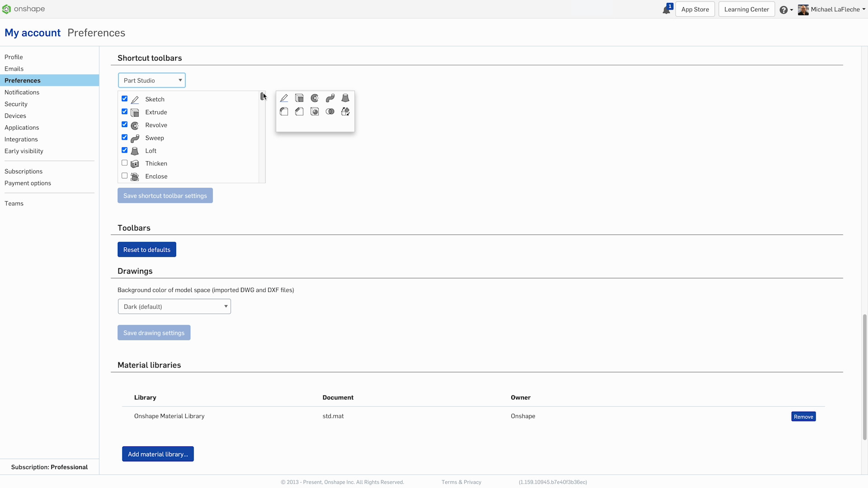Open the Dark (default) background color dropdown

[x=174, y=306]
